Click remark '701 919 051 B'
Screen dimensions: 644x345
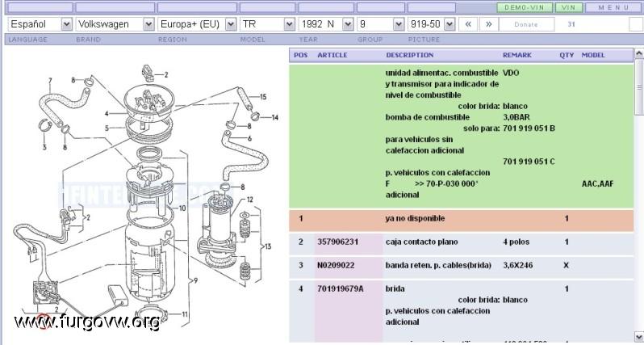tap(529, 128)
